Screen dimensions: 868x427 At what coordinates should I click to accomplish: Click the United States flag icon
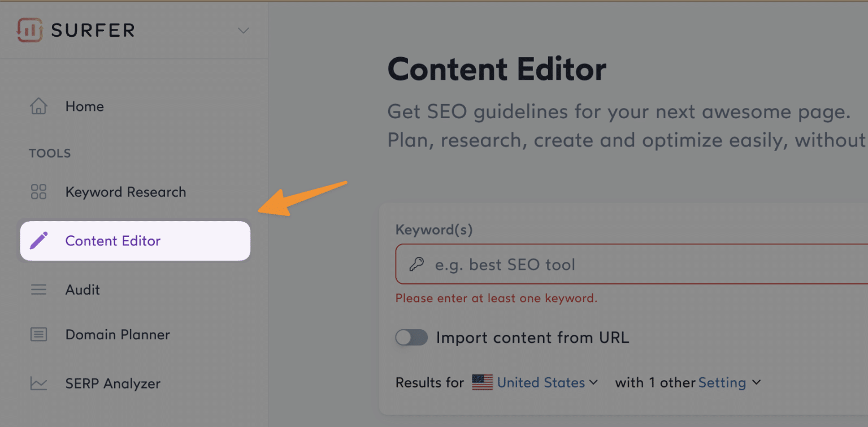[x=483, y=382]
